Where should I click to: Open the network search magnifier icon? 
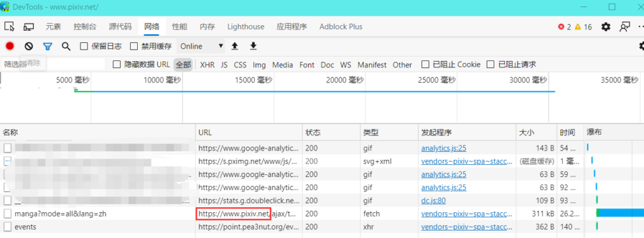point(66,46)
